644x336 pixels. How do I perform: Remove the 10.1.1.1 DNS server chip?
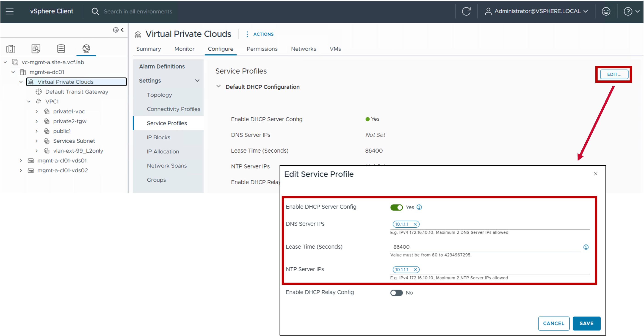[415, 224]
